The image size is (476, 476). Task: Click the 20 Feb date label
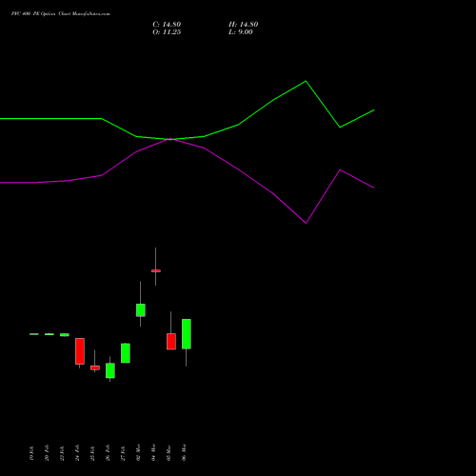[x=47, y=453]
